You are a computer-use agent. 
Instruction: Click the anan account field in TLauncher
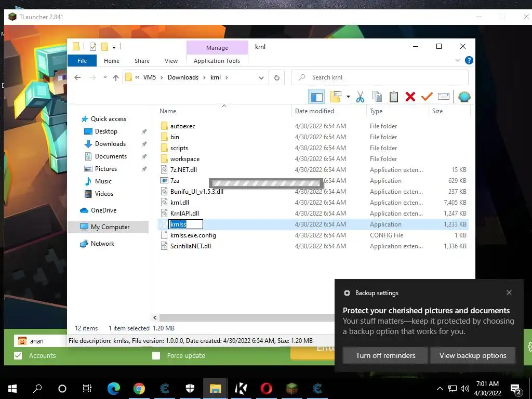(41, 341)
